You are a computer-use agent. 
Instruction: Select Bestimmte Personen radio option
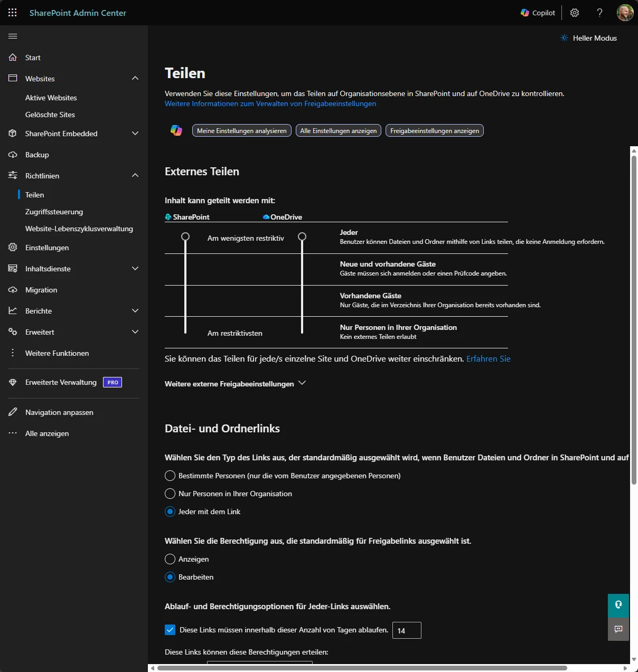170,476
